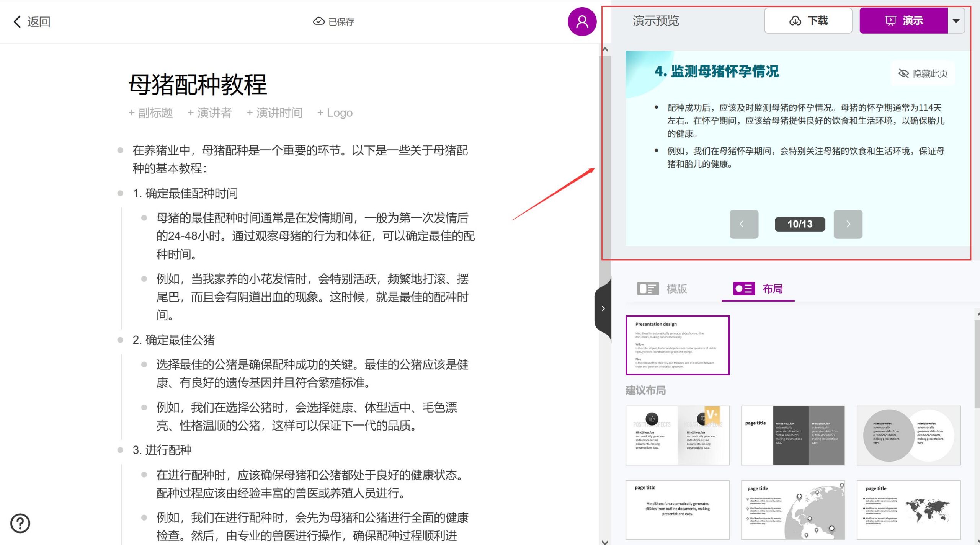Click the layout list vertical scrollbar

point(977,364)
